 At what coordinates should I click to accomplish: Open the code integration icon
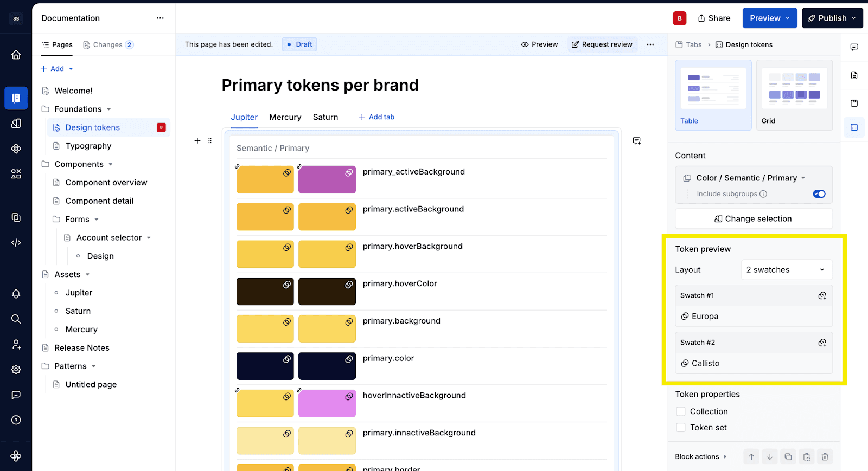16,243
